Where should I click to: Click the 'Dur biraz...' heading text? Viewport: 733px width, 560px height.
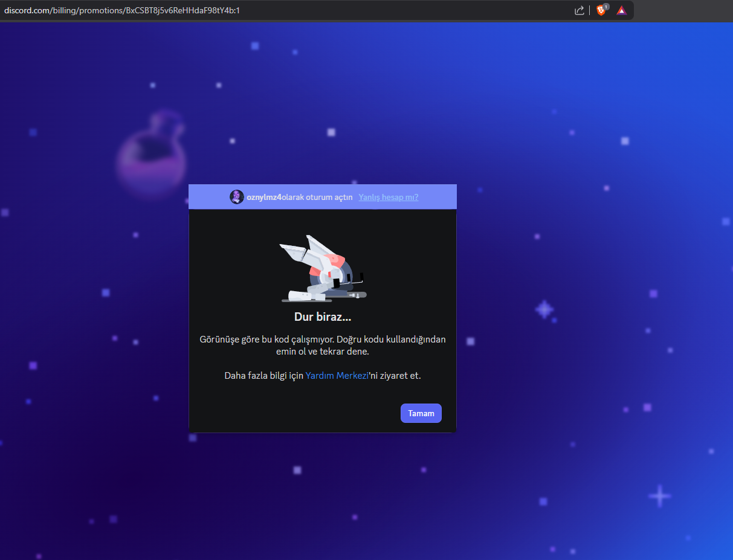(323, 317)
